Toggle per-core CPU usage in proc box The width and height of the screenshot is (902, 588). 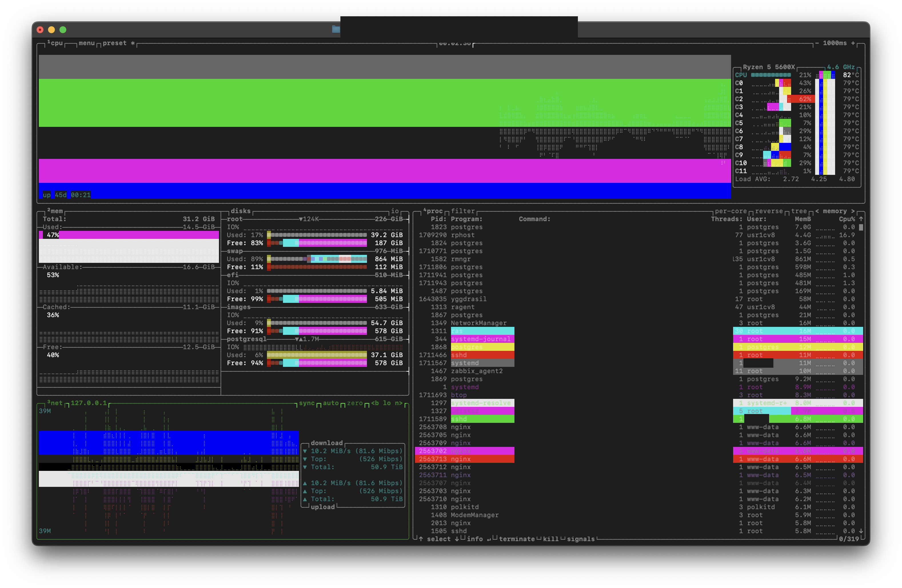click(731, 211)
